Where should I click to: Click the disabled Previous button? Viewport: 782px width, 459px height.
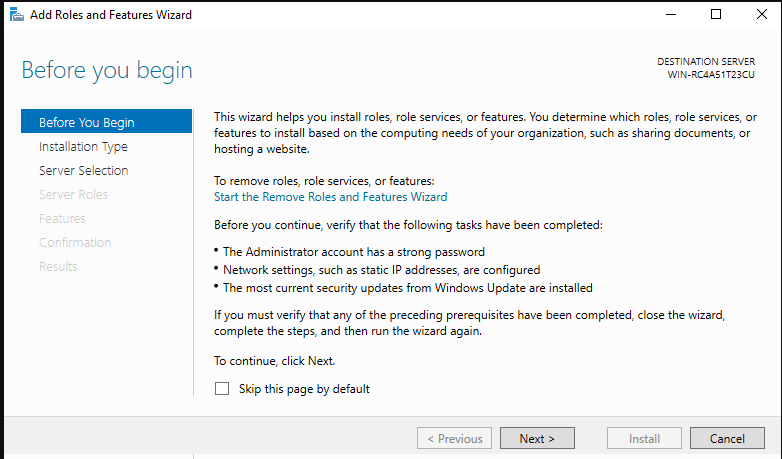454,438
